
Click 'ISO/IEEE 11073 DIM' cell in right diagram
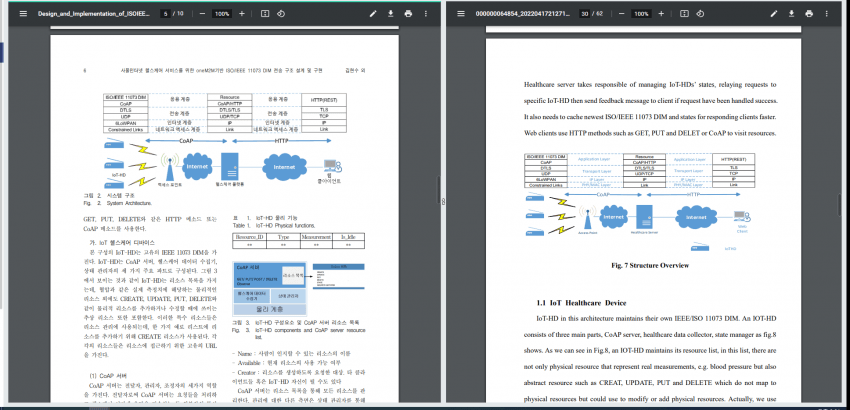point(545,157)
